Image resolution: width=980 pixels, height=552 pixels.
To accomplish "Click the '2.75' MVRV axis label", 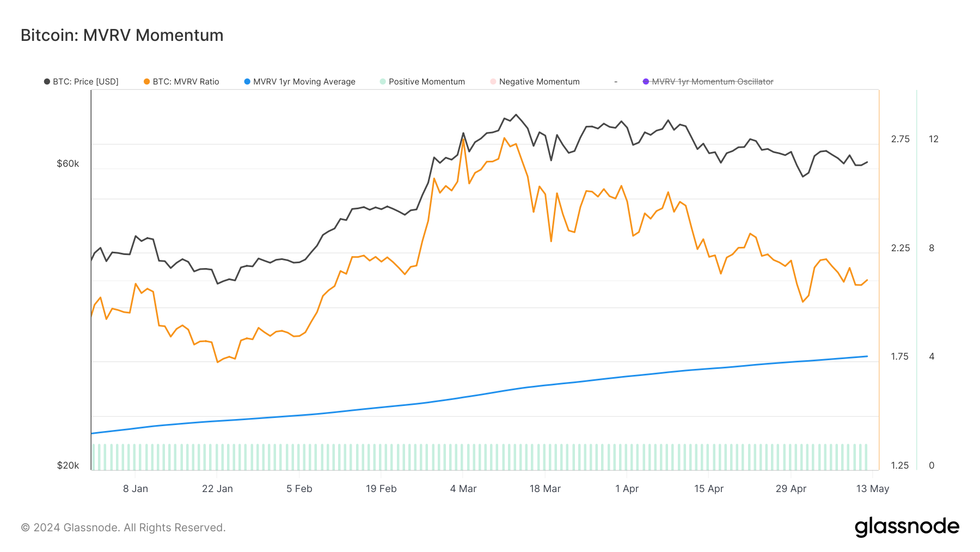I will click(900, 139).
